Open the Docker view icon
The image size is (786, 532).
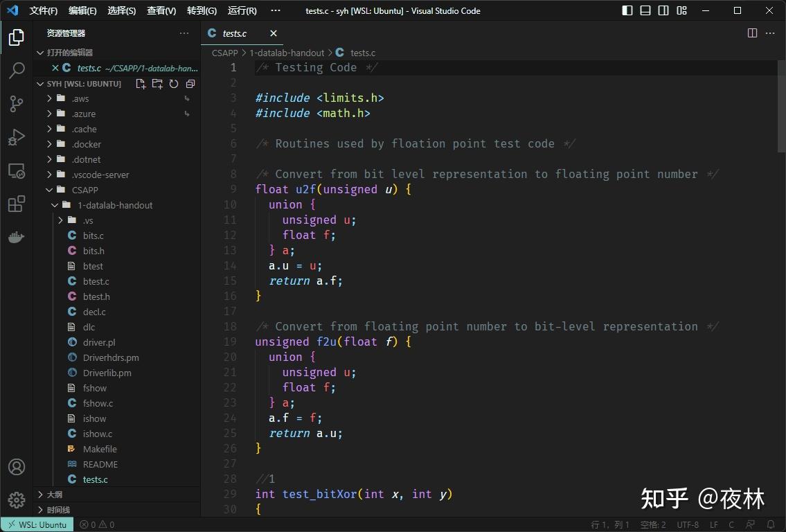click(17, 237)
